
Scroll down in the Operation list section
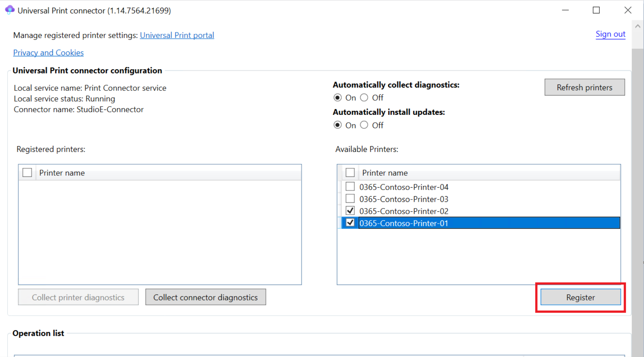[x=637, y=352]
